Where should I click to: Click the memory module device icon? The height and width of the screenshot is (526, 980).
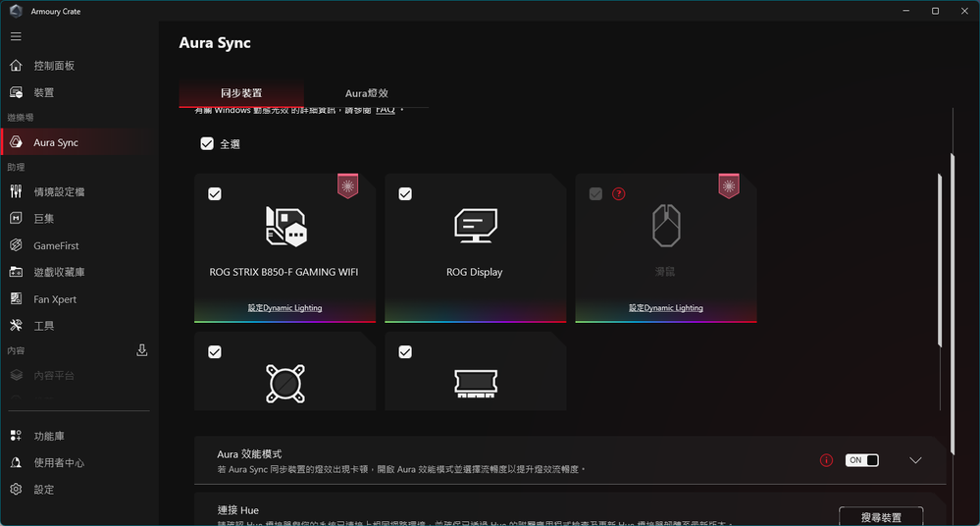[476, 384]
